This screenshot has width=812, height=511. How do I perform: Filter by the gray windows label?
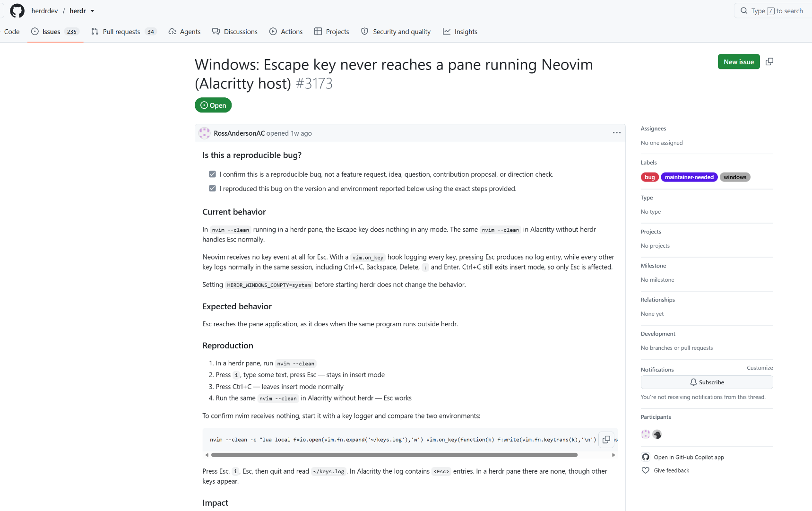click(x=735, y=177)
